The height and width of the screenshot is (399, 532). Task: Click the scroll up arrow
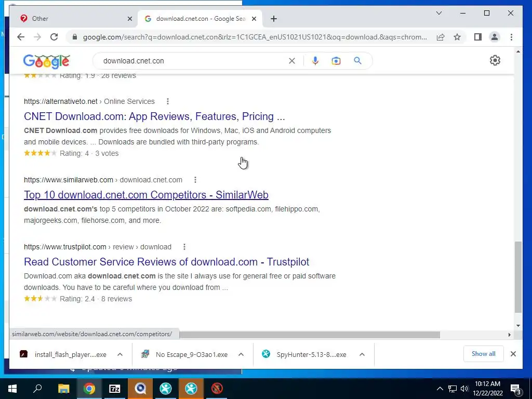tap(518, 51)
